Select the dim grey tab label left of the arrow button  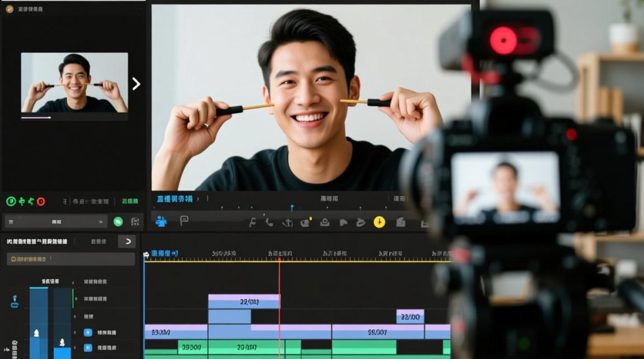(x=98, y=242)
